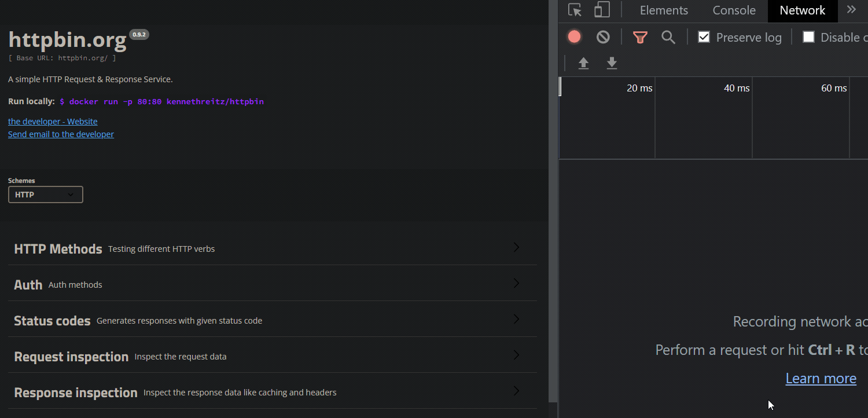Image resolution: width=868 pixels, height=418 pixels.
Task: Open network search magnifier
Action: coord(668,38)
